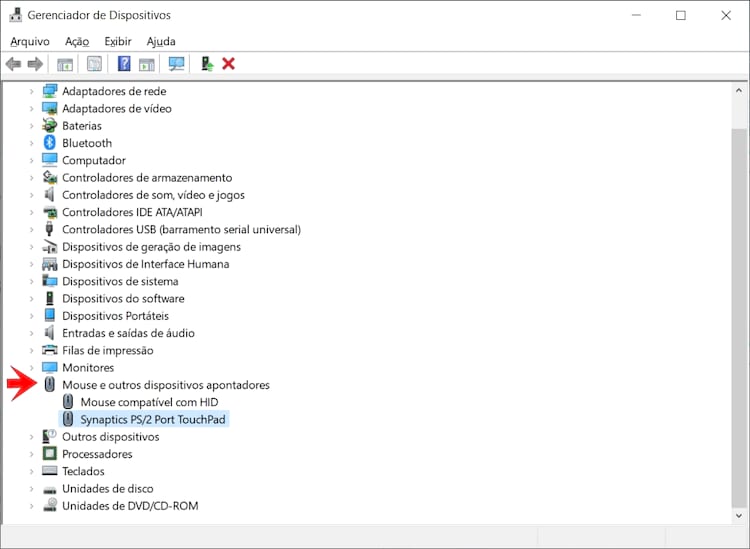The image size is (750, 549).
Task: Click the scrollbar up arrow
Action: 739,90
